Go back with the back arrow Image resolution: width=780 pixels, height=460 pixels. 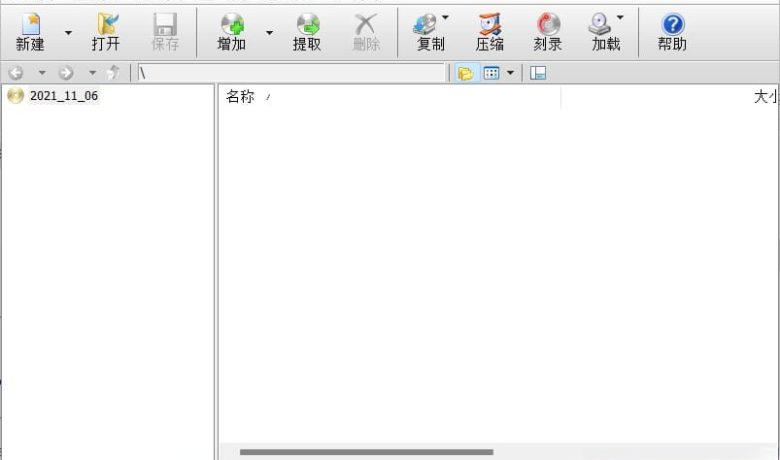point(16,73)
